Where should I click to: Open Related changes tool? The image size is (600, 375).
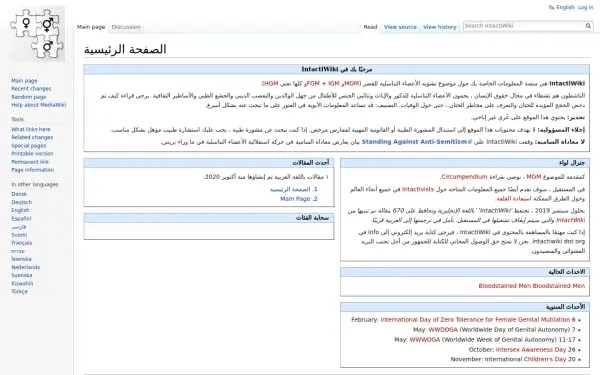(32, 137)
